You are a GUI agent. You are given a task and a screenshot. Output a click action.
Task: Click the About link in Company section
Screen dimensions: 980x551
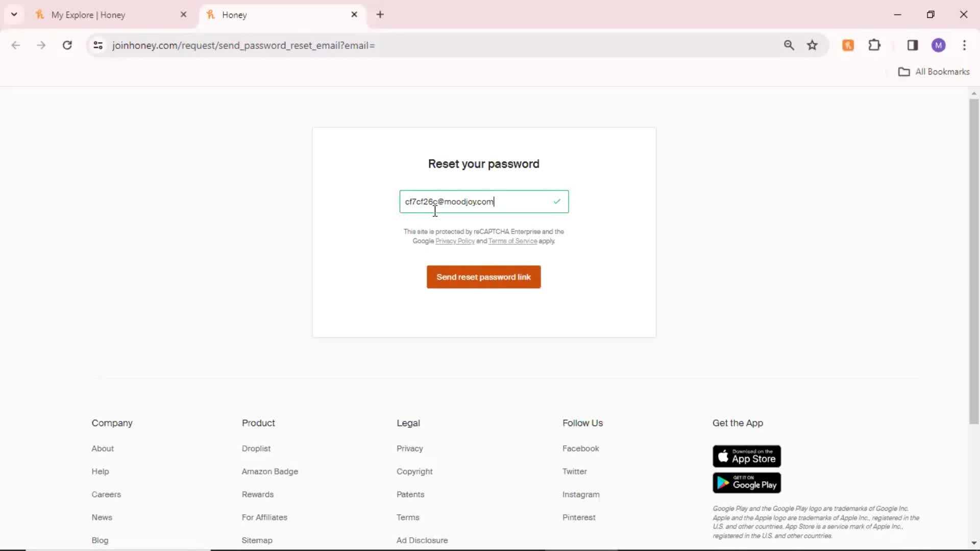(102, 448)
